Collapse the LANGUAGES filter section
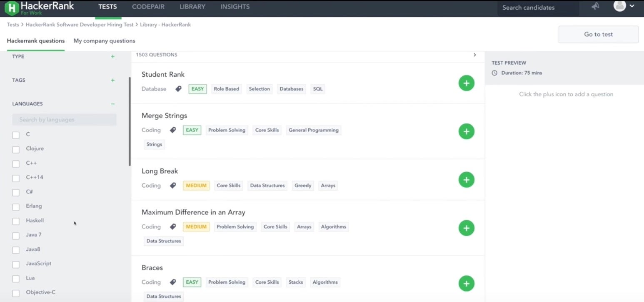The image size is (644, 302). (x=112, y=103)
